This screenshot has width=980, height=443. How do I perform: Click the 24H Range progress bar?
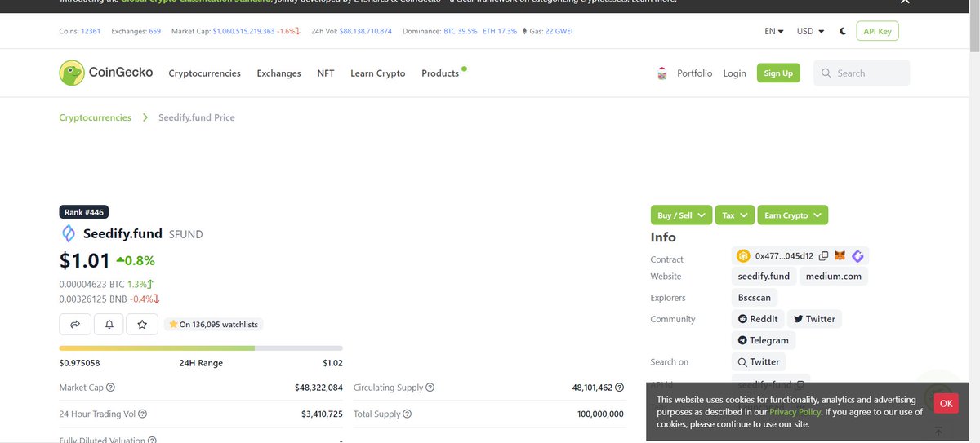[201, 348]
